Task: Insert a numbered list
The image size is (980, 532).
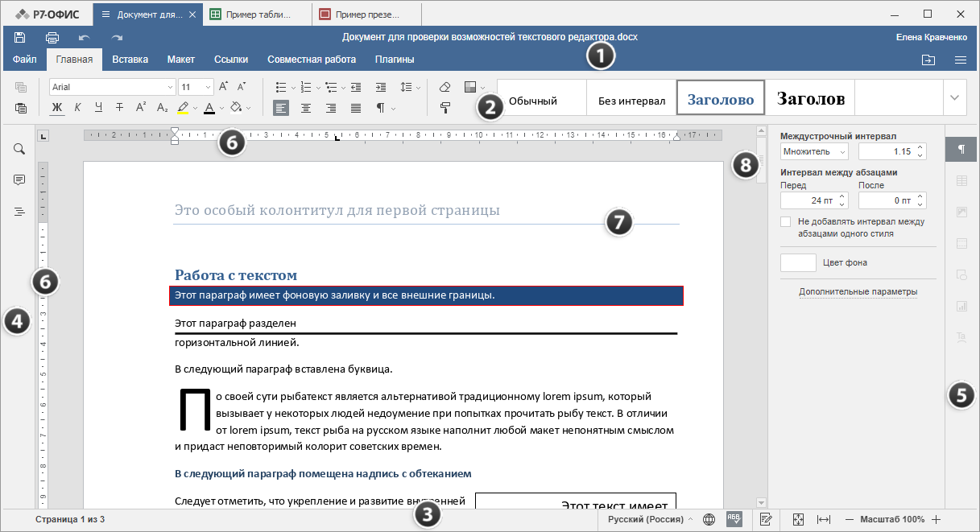Action: 307,87
